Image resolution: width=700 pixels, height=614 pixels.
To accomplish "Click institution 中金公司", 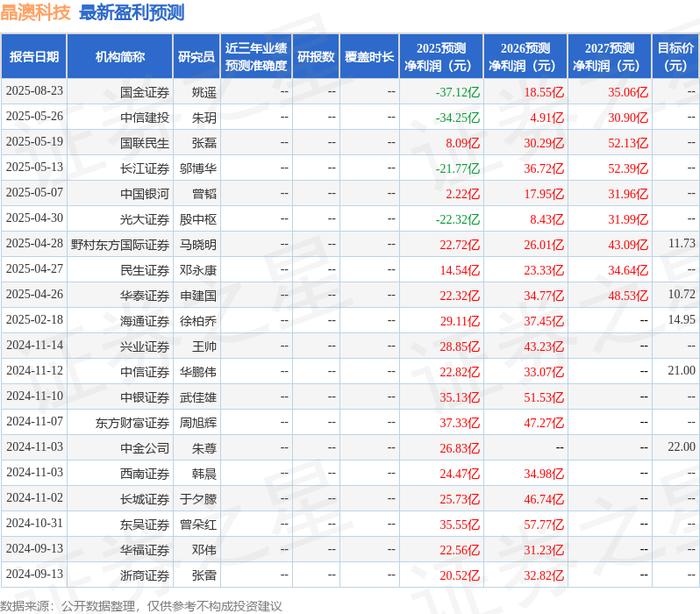I will [145, 449].
